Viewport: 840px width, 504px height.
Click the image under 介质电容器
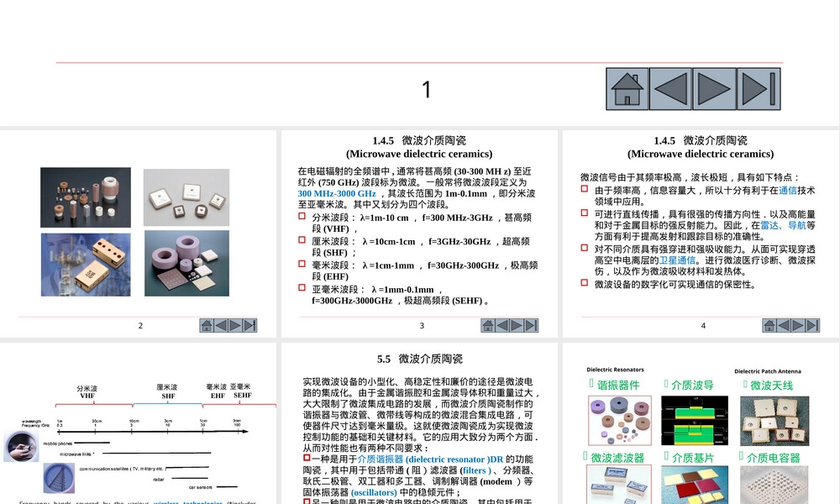774,485
